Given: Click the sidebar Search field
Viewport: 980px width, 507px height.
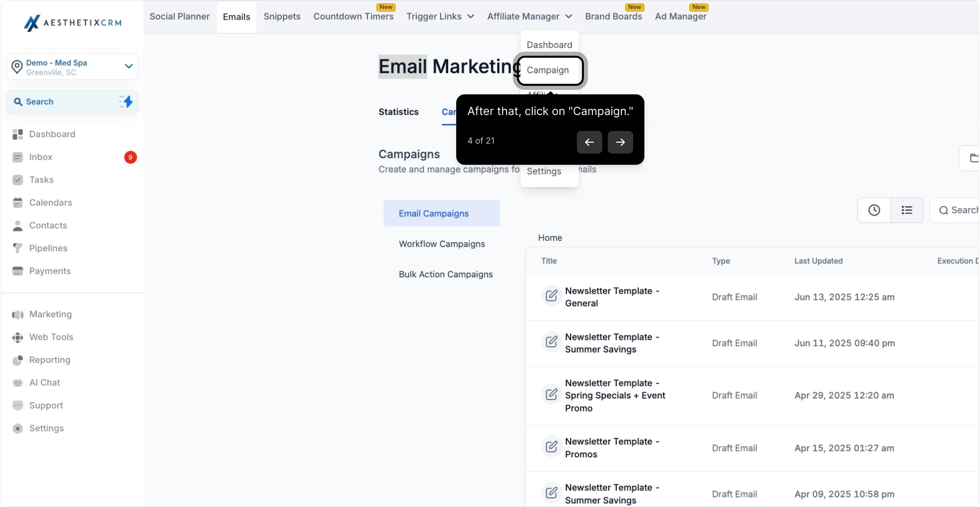Looking at the screenshot, I should (72, 102).
